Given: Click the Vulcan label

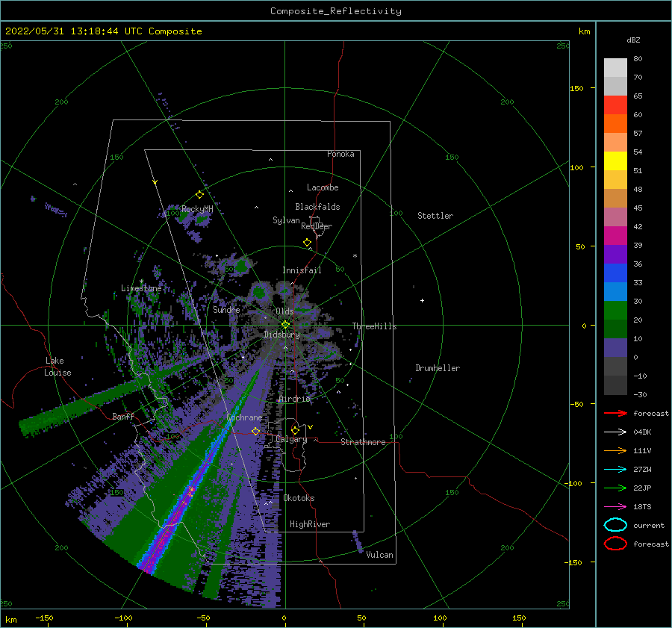Looking at the screenshot, I should point(380,555).
